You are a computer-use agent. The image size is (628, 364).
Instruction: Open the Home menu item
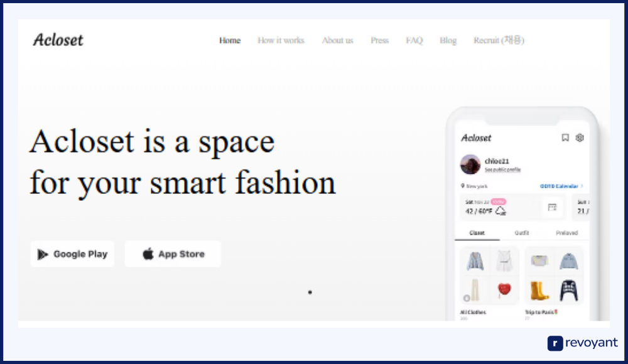click(229, 40)
